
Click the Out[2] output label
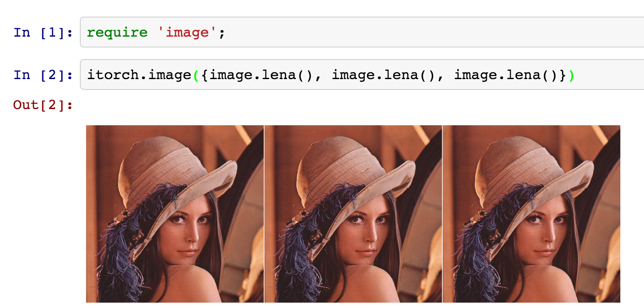click(43, 104)
